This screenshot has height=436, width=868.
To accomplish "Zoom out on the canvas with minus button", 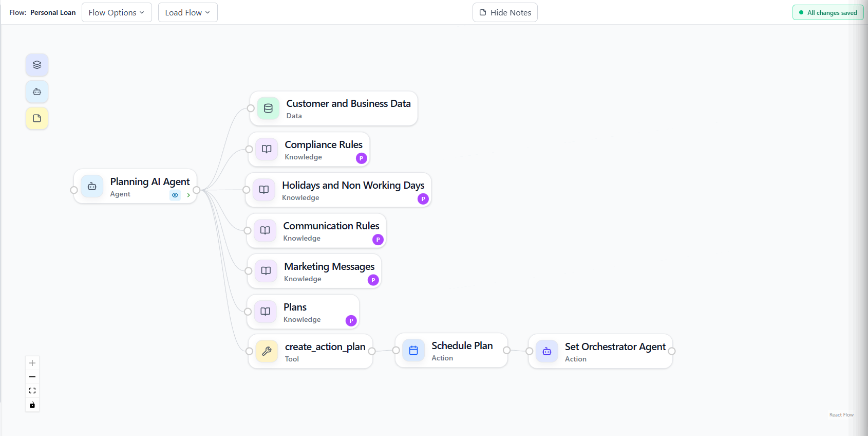I will (32, 377).
